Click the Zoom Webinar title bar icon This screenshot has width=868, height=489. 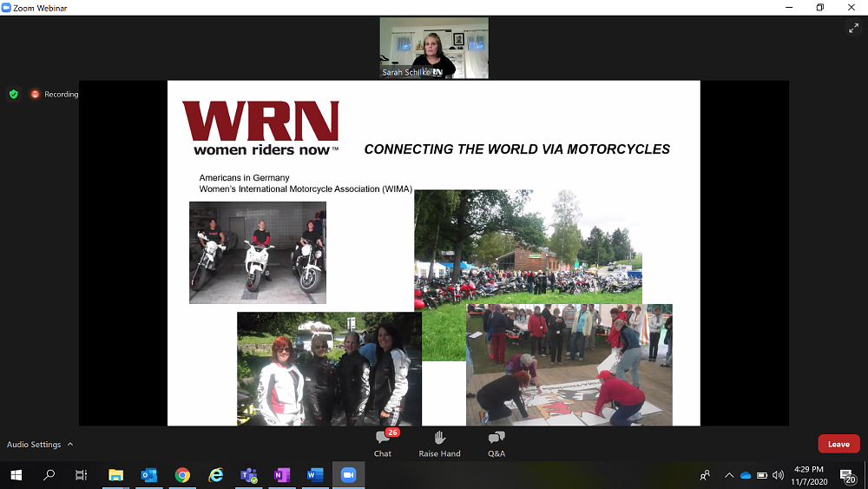point(6,8)
